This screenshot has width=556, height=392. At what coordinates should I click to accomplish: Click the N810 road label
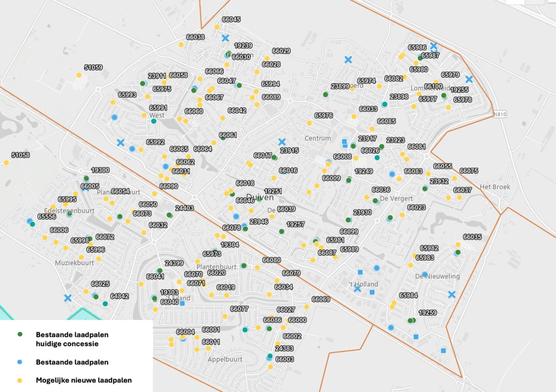[x=499, y=114]
